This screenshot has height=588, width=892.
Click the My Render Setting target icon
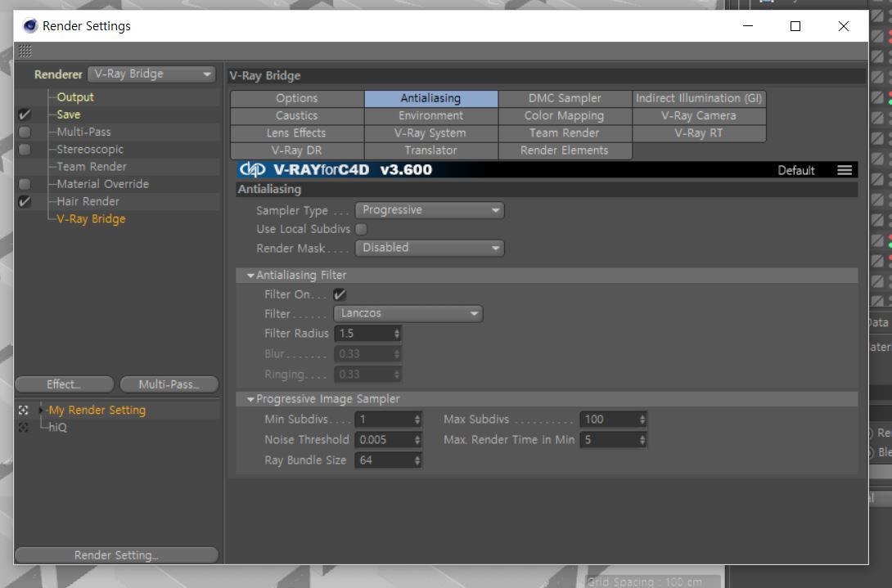click(24, 410)
